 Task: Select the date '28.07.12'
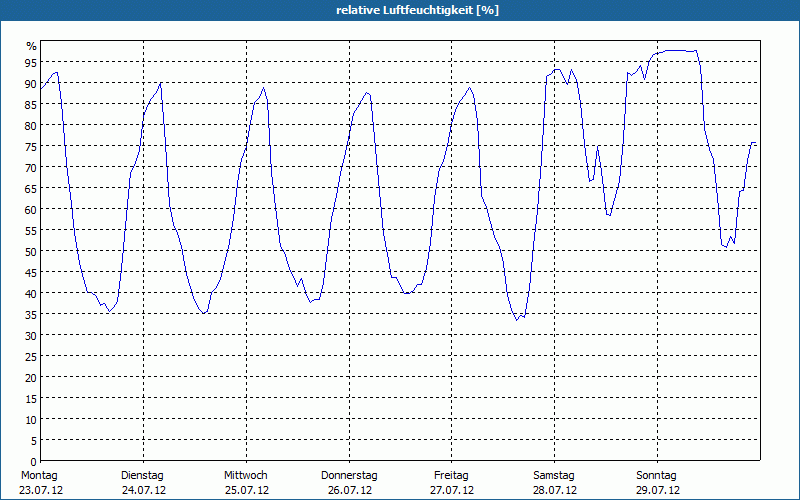(555, 490)
